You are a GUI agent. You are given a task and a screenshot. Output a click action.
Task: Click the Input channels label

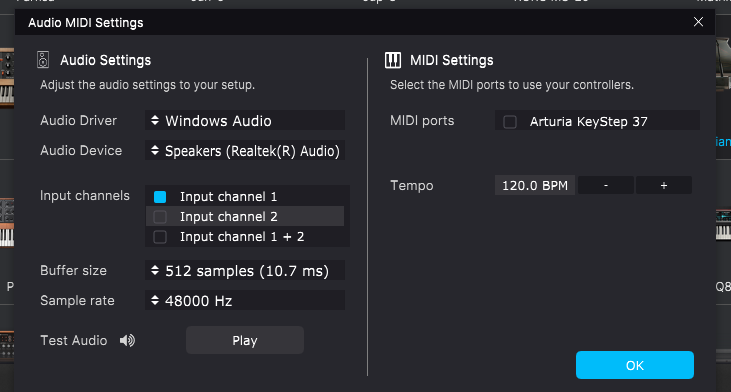point(85,196)
